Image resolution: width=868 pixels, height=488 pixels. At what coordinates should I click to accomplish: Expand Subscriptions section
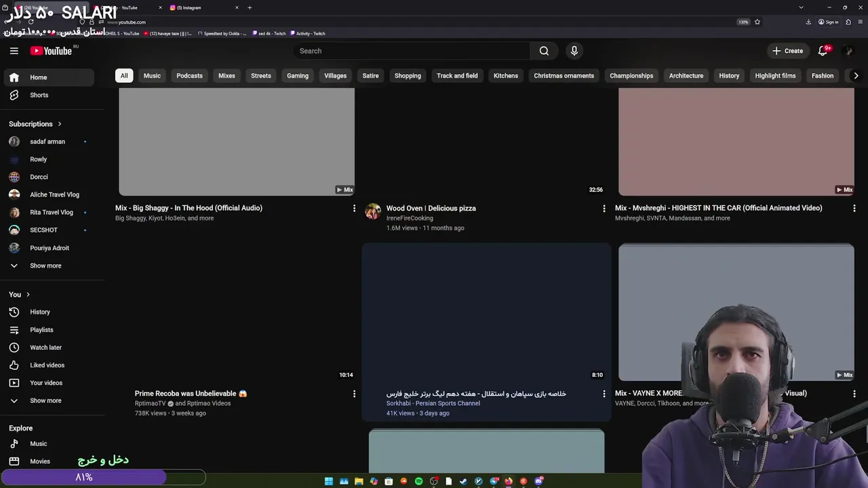(x=35, y=124)
